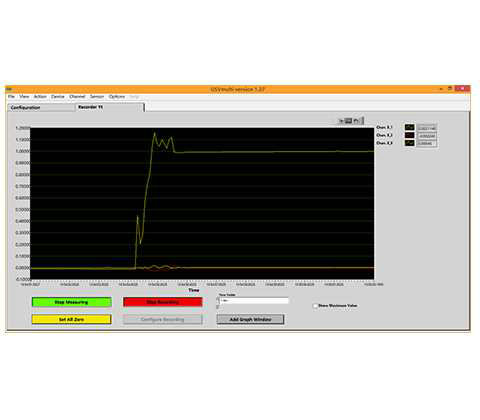Select the graph cursor tool in palette

(341, 121)
